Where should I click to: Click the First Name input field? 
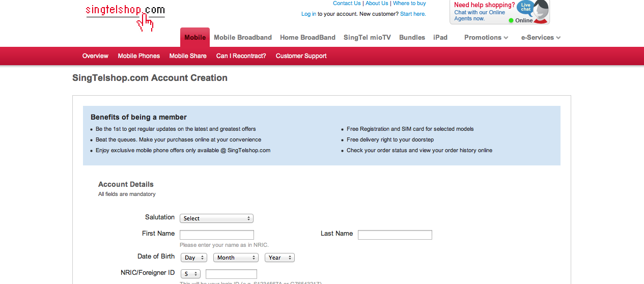pos(217,235)
